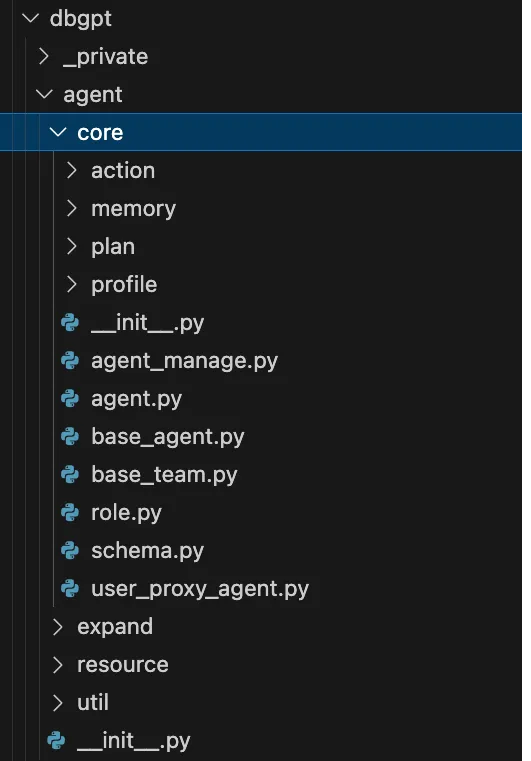Image resolution: width=531 pixels, height=761 pixels.
Task: Click Python icon next to agent.py
Action: pos(70,398)
